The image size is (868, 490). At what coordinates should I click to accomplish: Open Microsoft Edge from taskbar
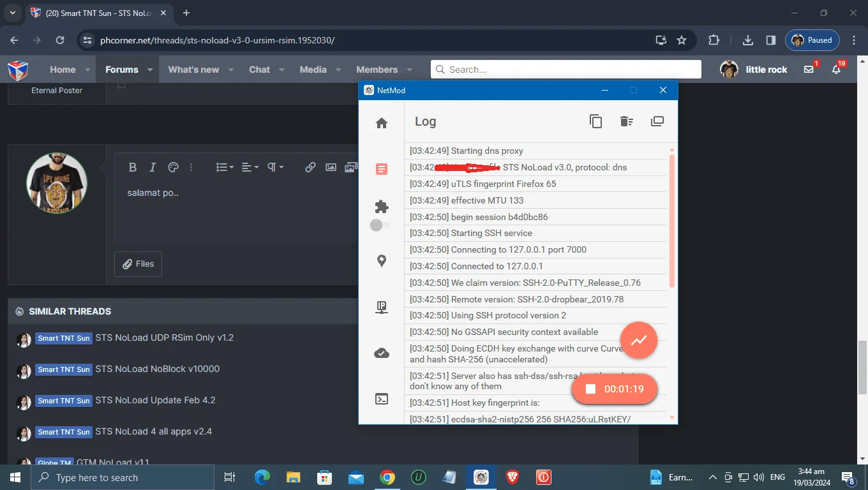point(262,477)
